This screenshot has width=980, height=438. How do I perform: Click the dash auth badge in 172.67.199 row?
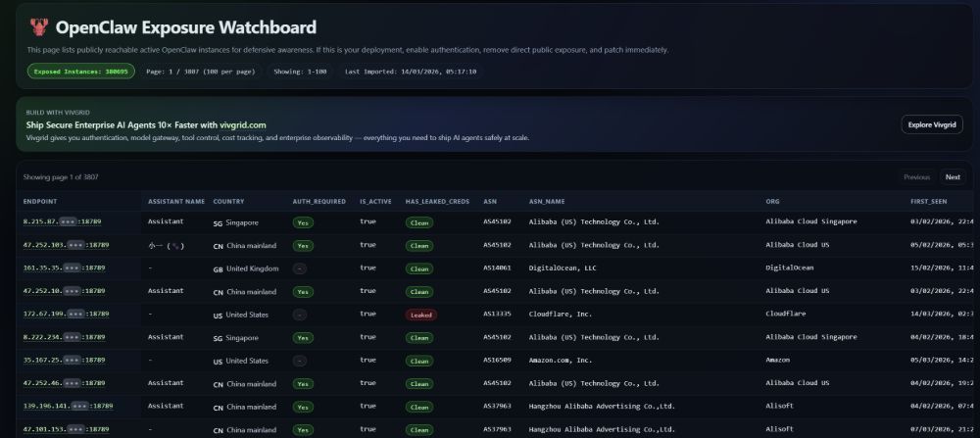(299, 315)
